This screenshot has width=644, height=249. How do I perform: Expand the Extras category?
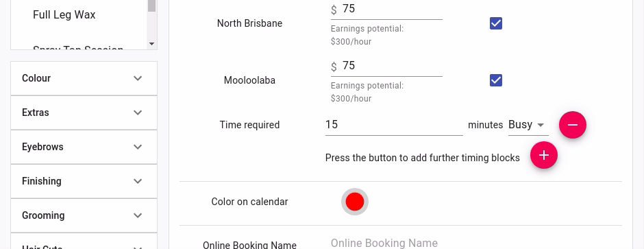coord(84,112)
